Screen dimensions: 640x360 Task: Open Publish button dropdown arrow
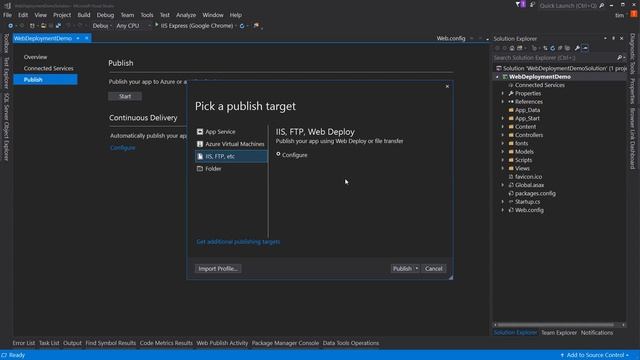tap(417, 269)
